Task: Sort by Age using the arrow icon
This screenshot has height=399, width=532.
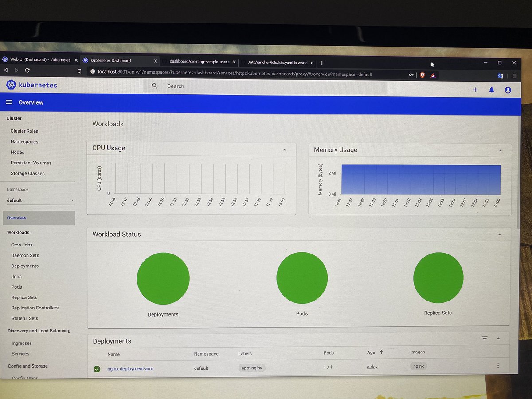Action: (x=381, y=352)
